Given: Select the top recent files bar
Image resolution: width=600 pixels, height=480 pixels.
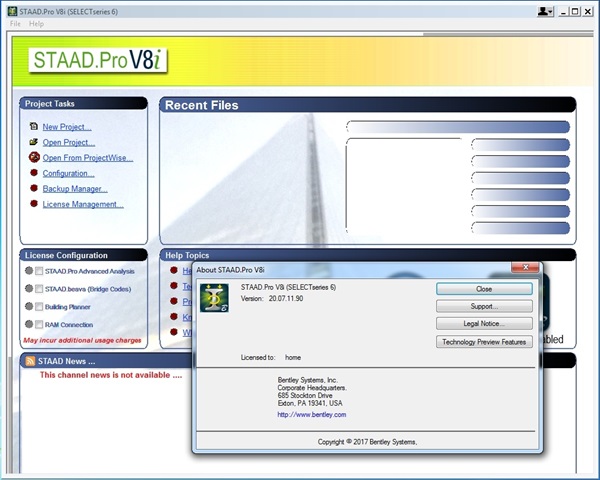Looking at the screenshot, I should (458, 127).
